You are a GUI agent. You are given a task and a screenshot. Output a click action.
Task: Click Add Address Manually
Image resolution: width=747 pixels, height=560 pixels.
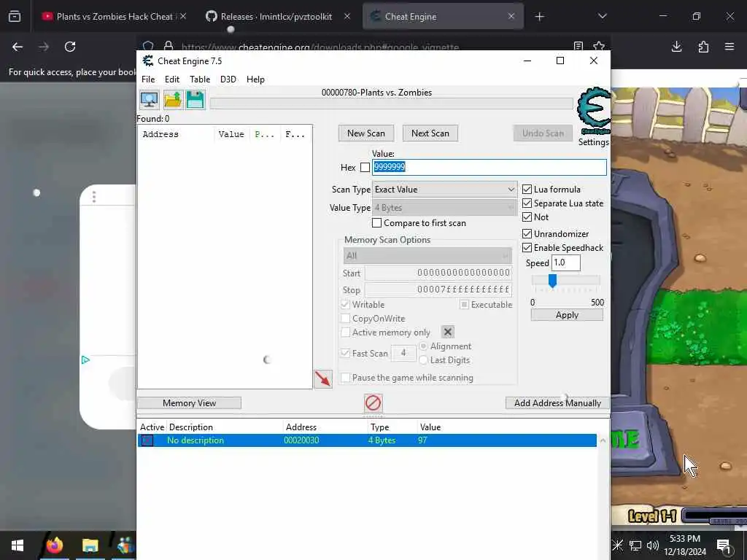click(x=557, y=402)
